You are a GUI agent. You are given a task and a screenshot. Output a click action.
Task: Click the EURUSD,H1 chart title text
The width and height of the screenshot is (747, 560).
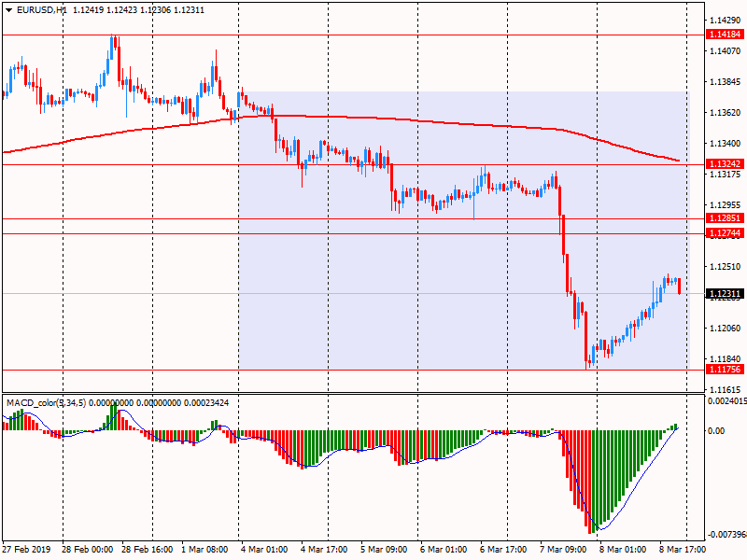click(x=41, y=10)
